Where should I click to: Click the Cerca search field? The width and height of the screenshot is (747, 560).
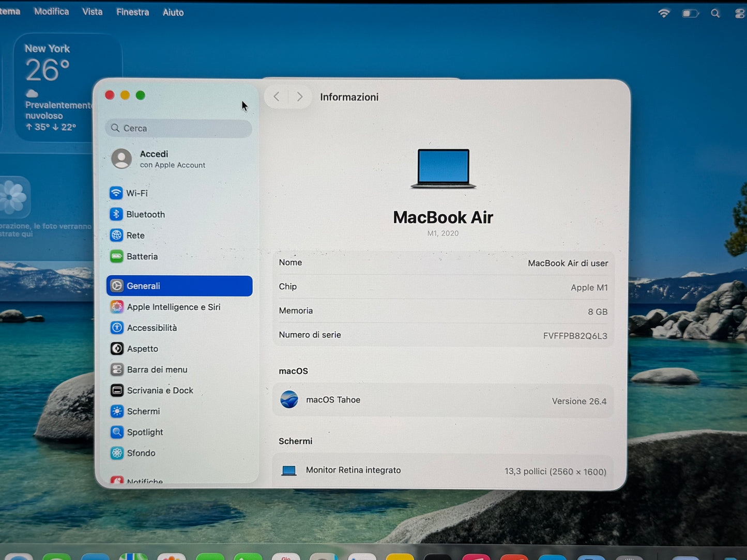click(179, 128)
